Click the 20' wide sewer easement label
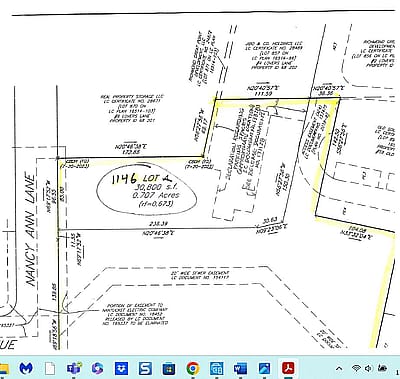The image size is (400, 379). click(x=200, y=275)
